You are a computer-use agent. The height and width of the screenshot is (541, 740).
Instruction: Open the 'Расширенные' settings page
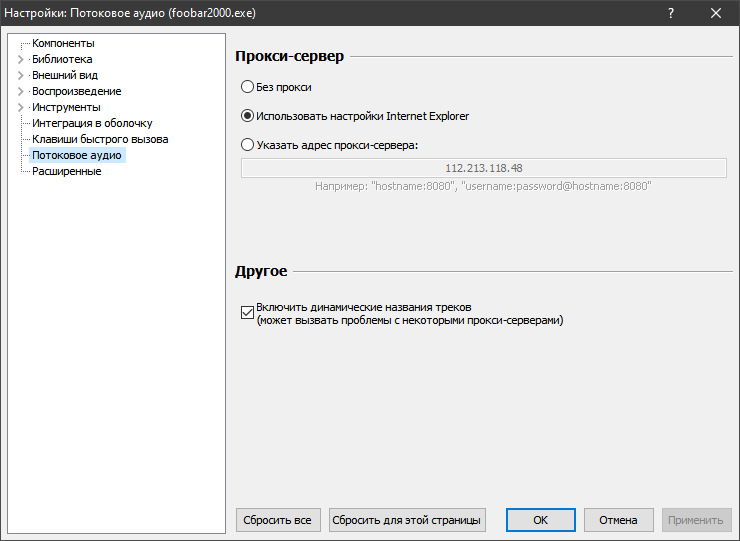pyautogui.click(x=66, y=172)
